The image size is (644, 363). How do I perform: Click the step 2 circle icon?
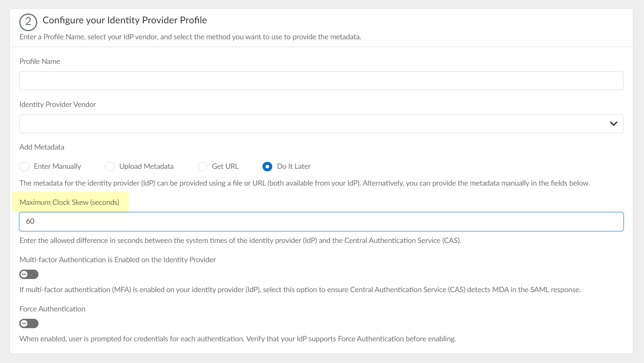point(28,22)
